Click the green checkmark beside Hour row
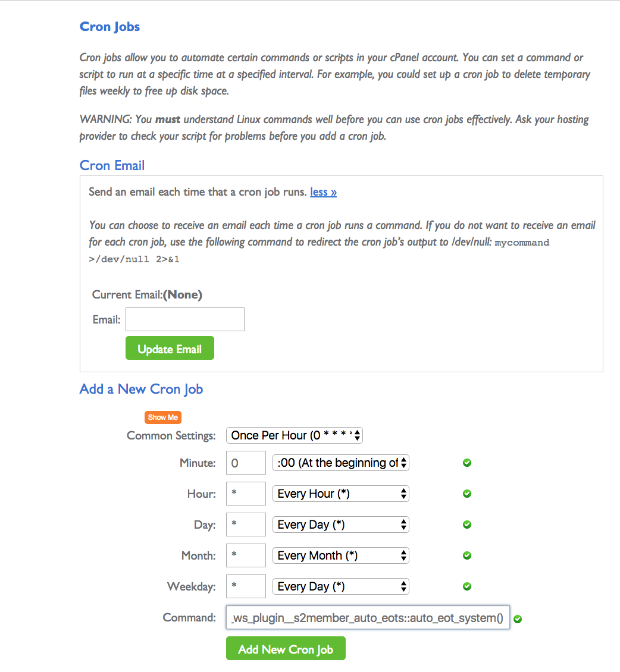Image resolution: width=620 pixels, height=672 pixels. tap(467, 494)
